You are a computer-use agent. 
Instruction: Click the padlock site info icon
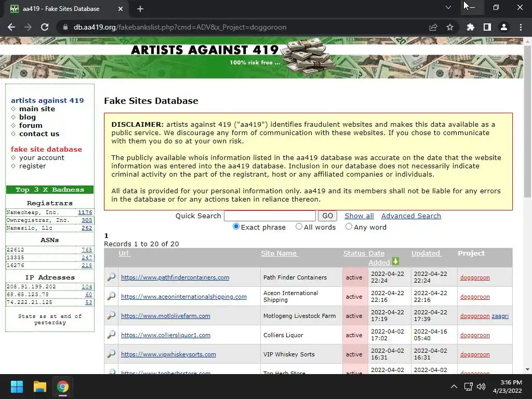[65, 27]
